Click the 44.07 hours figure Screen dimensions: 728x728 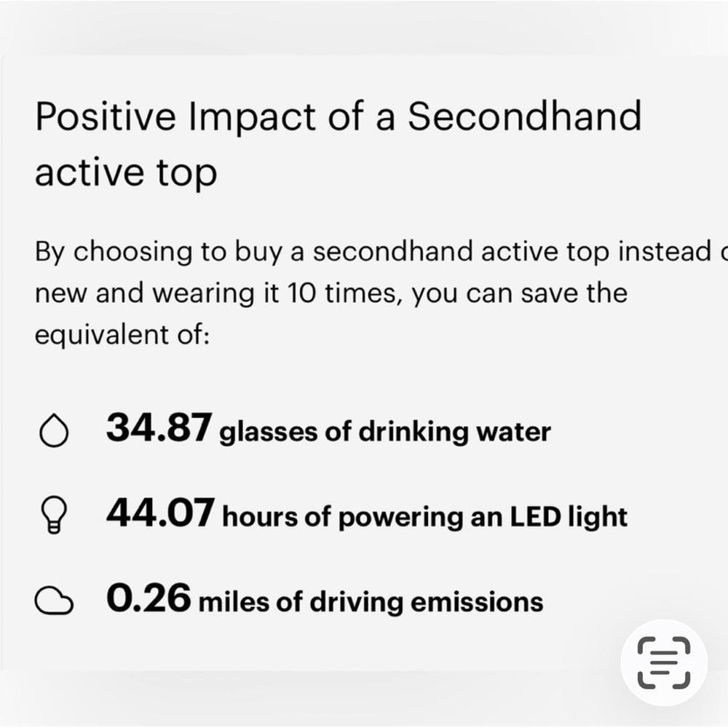click(x=161, y=513)
